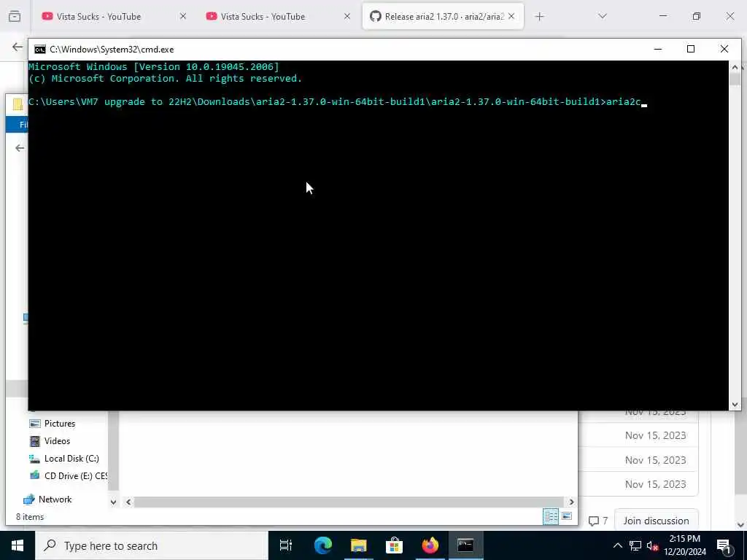Go back in the browser

pyautogui.click(x=18, y=47)
